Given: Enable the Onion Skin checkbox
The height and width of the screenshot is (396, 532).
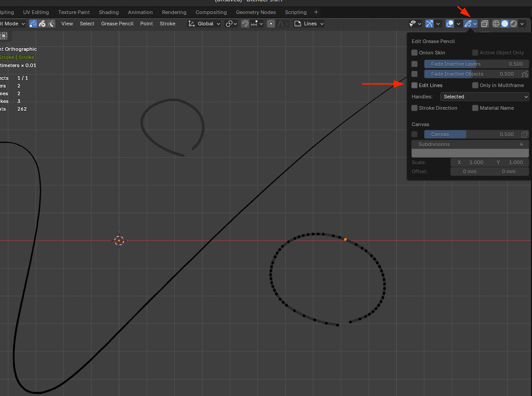Looking at the screenshot, I should [x=414, y=53].
